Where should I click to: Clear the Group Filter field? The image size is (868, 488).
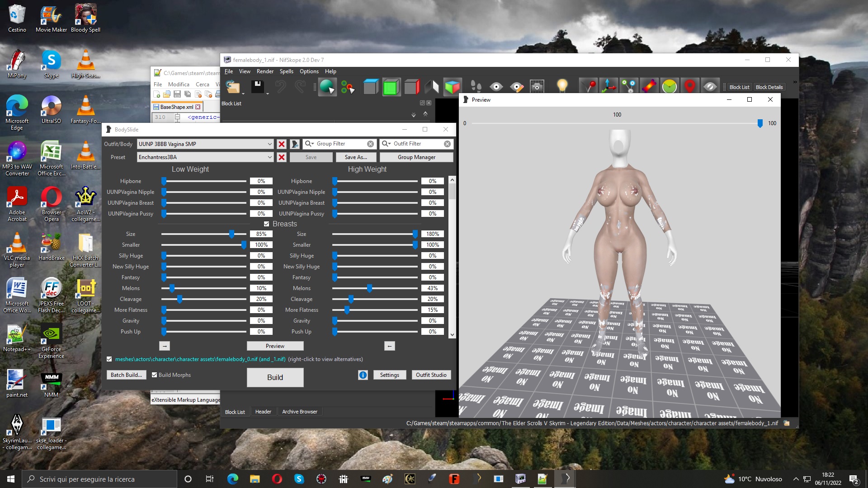point(370,144)
